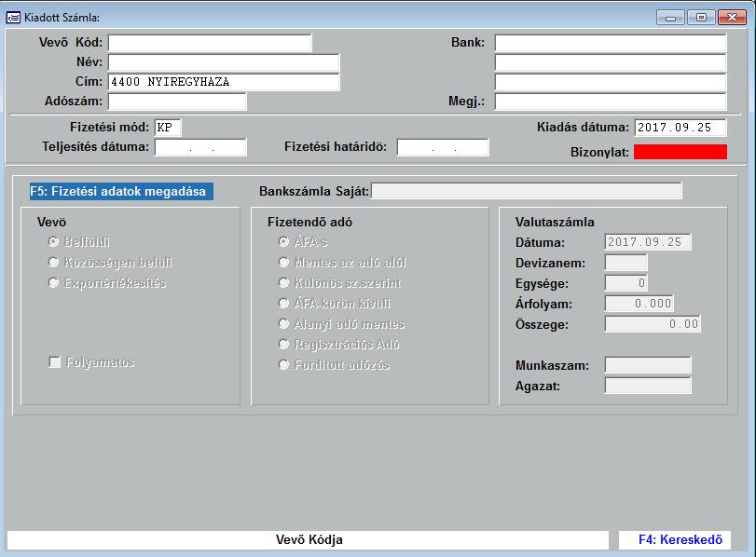Close the Kiadott Számla window
The height and width of the screenshot is (557, 756).
(732, 18)
